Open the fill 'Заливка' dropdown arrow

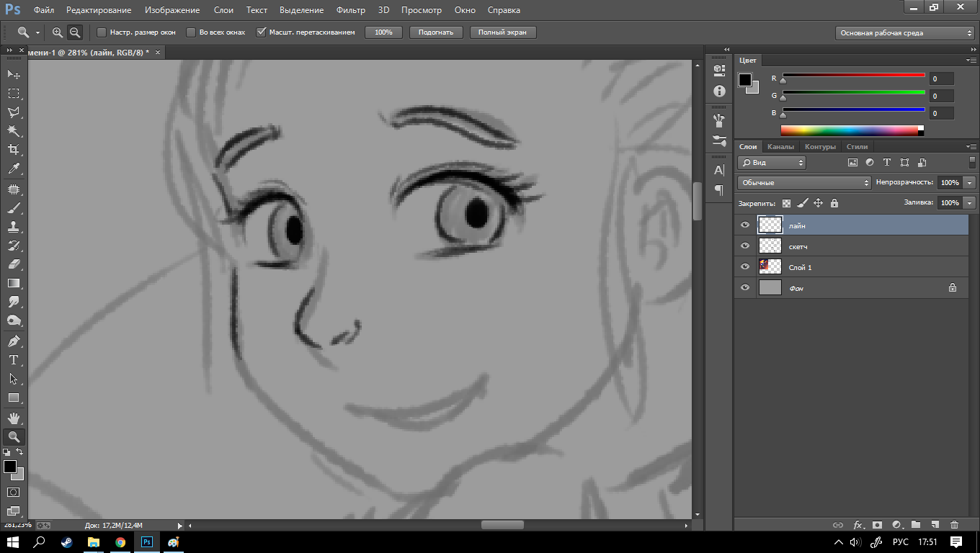click(x=970, y=203)
